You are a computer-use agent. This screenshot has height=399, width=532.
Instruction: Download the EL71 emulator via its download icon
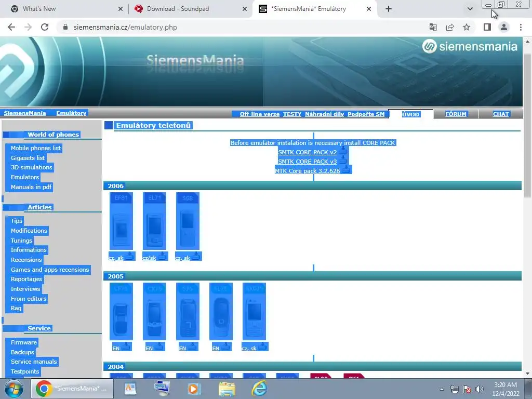coord(163,256)
